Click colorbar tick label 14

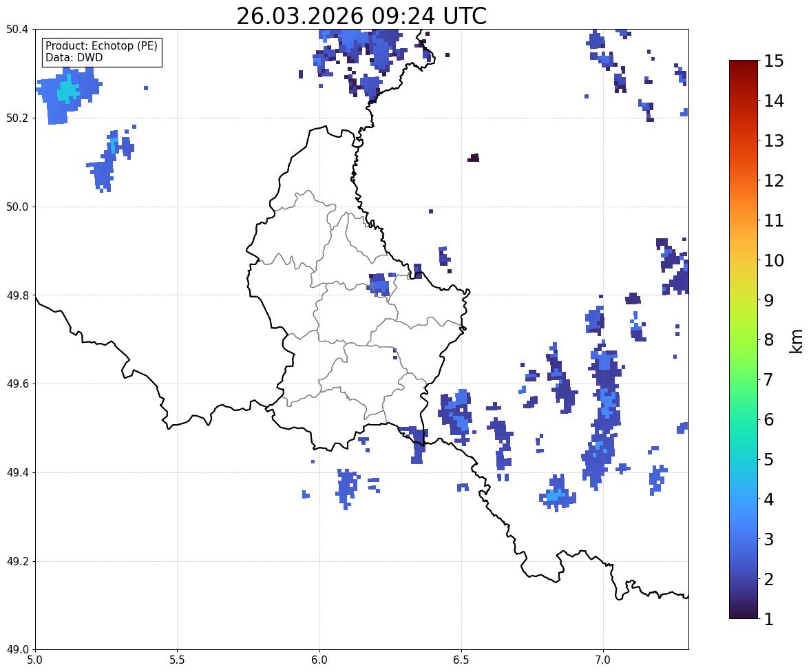point(774,101)
